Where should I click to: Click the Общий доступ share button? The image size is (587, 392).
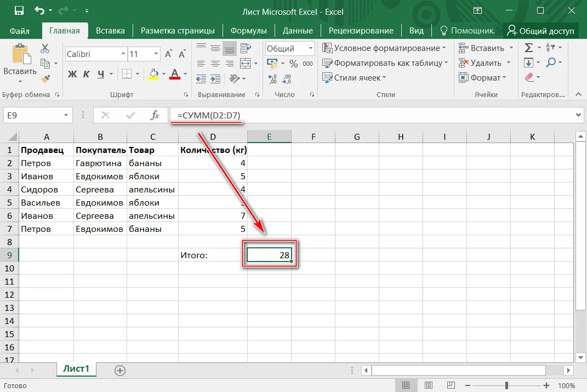(x=540, y=31)
